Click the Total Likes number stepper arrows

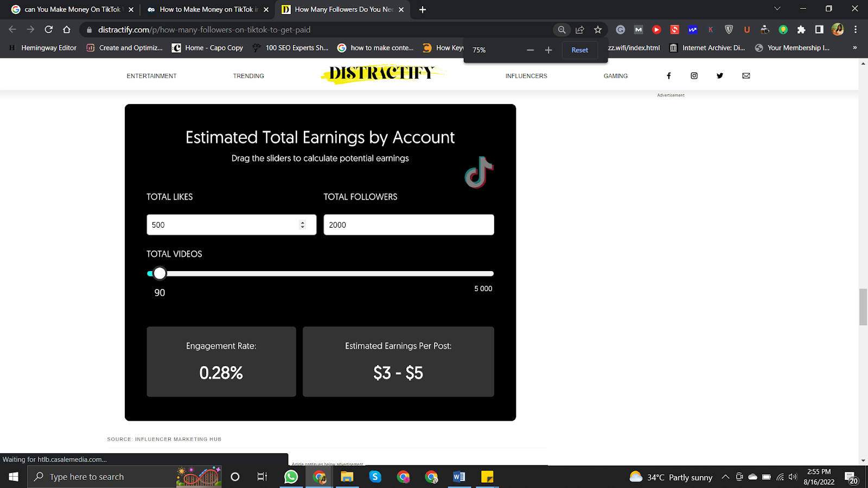click(x=303, y=224)
